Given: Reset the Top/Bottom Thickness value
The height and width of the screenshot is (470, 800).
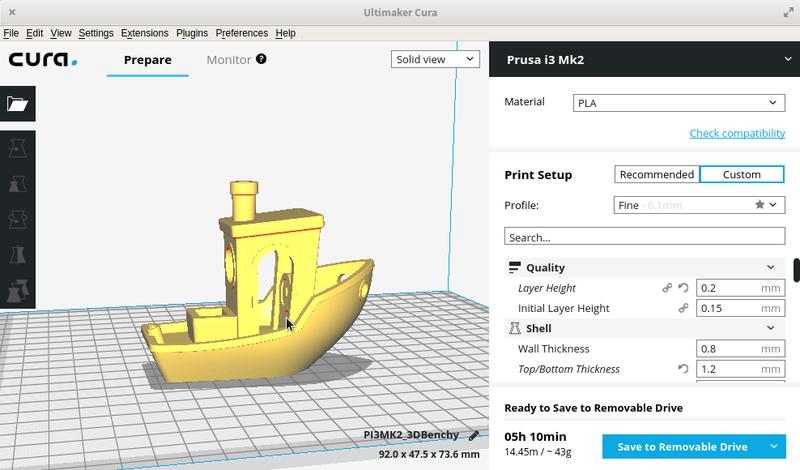Looking at the screenshot, I should (684, 369).
